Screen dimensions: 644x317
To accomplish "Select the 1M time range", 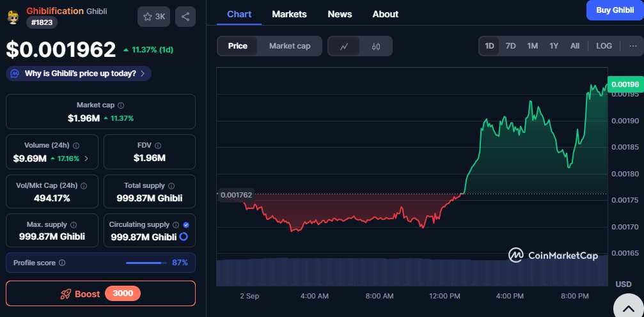I will click(533, 46).
